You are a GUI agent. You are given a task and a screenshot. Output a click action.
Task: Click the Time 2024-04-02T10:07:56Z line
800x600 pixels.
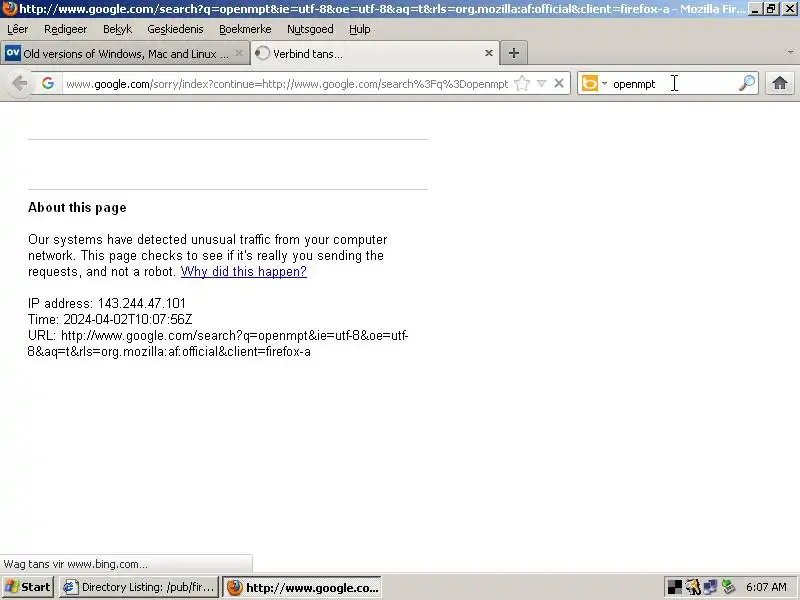pyautogui.click(x=110, y=319)
